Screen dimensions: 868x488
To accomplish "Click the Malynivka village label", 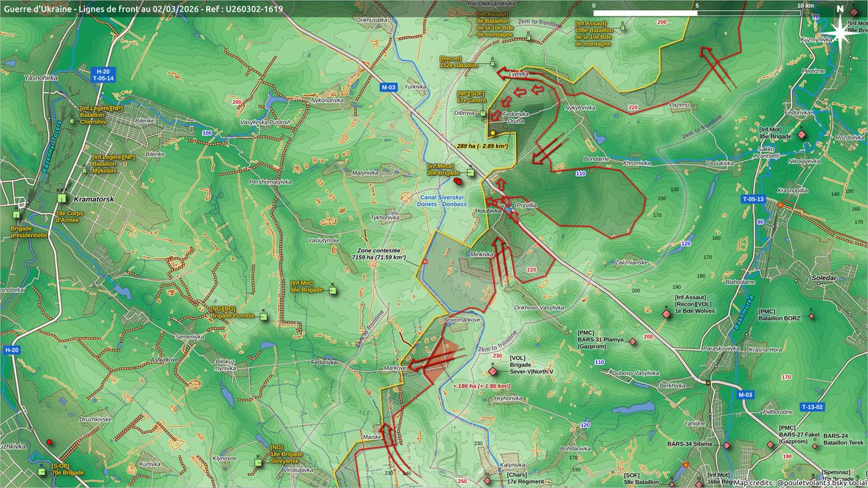I will (x=365, y=173).
